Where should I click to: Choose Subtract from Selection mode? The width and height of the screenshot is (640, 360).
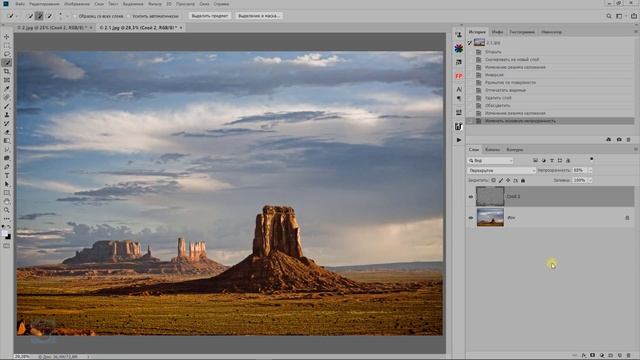point(49,16)
